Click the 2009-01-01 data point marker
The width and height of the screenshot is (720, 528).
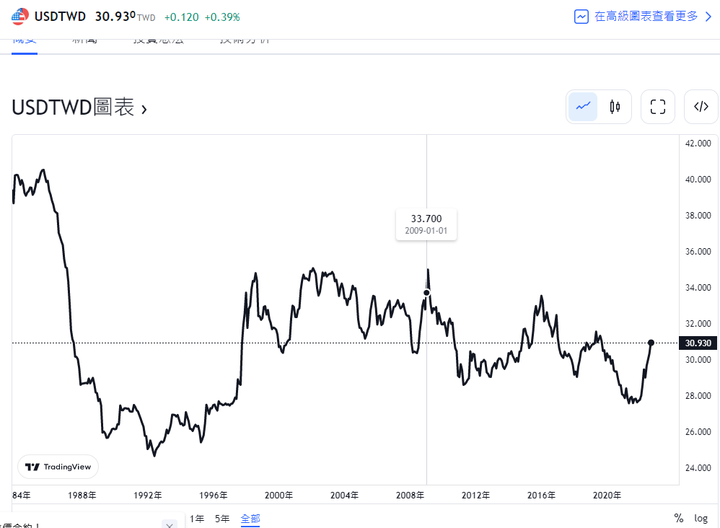[427, 292]
